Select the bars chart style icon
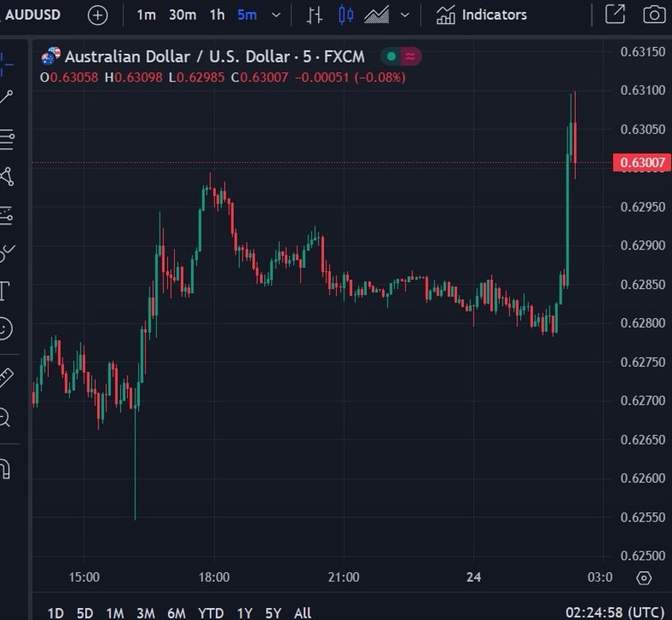The height and width of the screenshot is (620, 672). tap(315, 15)
